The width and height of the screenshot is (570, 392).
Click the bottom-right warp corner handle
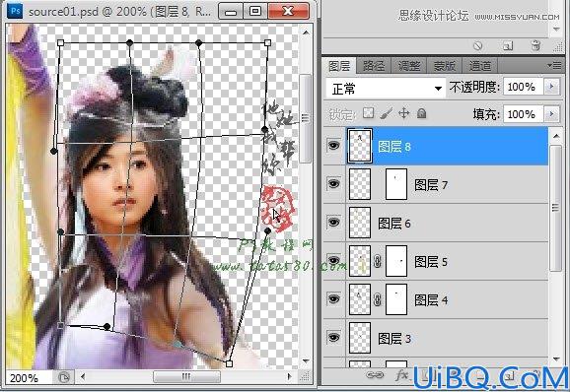(x=229, y=363)
